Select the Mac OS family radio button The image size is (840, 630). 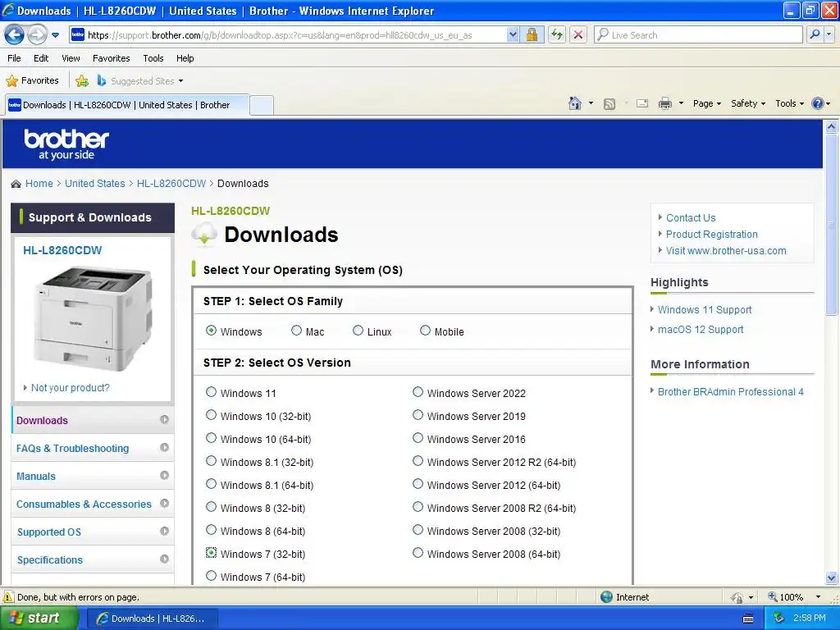pyautogui.click(x=296, y=331)
